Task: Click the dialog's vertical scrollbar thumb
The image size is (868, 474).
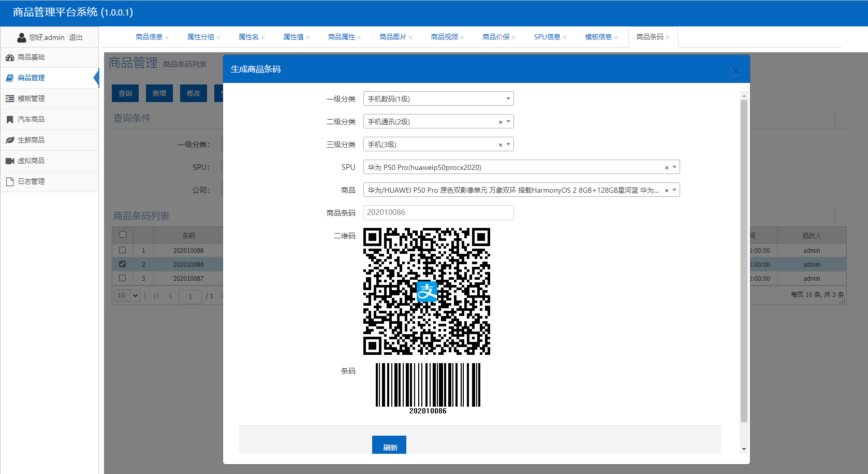Action: 744,261
